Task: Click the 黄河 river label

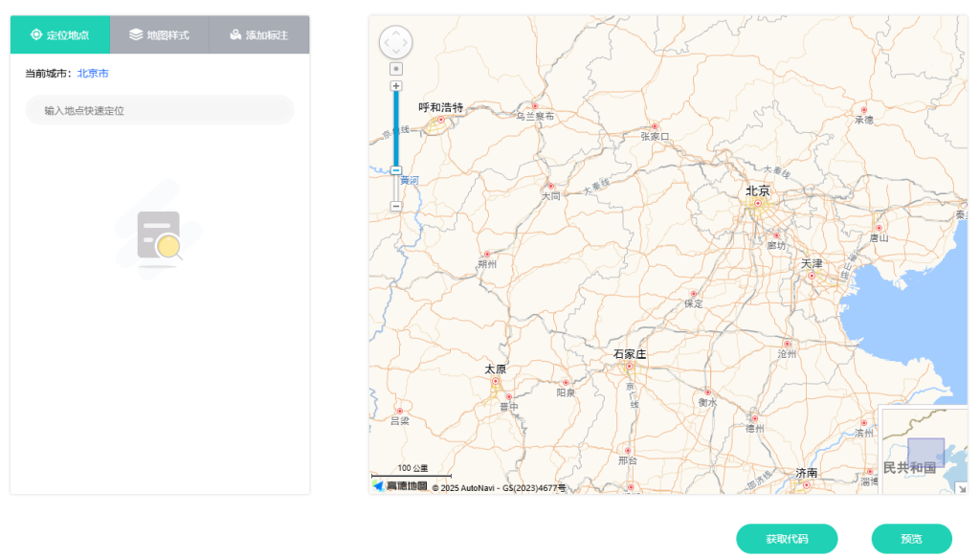Action: tap(410, 181)
